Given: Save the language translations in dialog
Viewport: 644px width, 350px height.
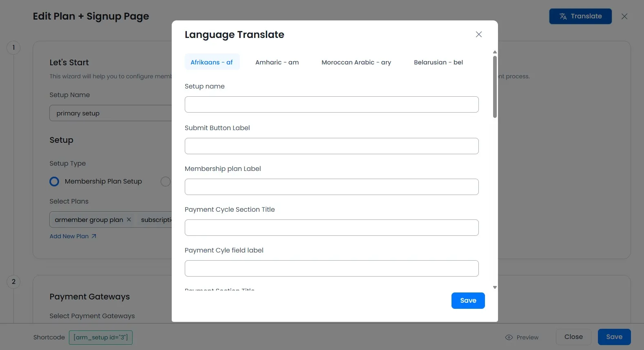Looking at the screenshot, I should click(x=468, y=301).
